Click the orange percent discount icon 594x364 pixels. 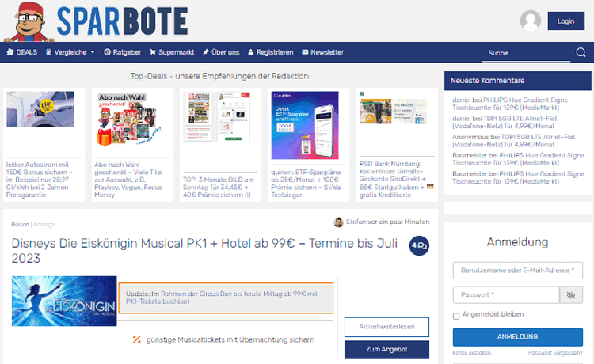(x=137, y=339)
